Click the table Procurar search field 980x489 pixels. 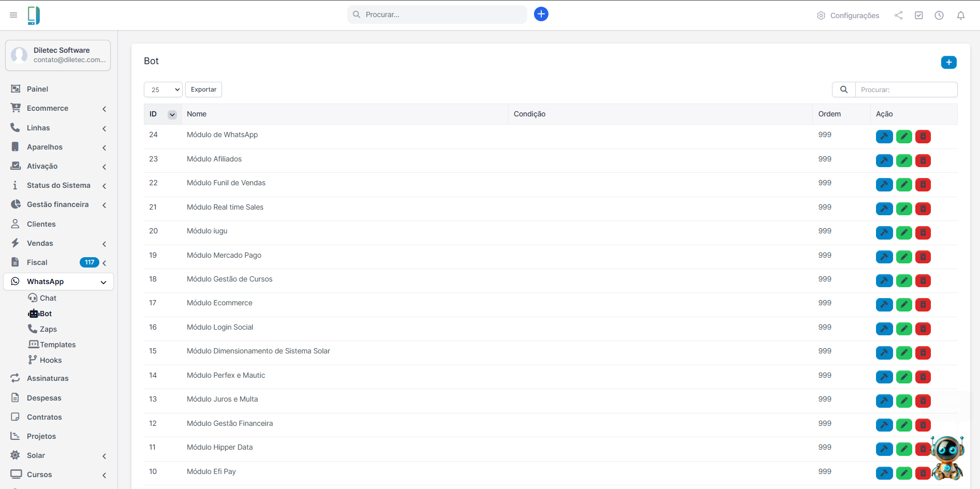coord(905,90)
